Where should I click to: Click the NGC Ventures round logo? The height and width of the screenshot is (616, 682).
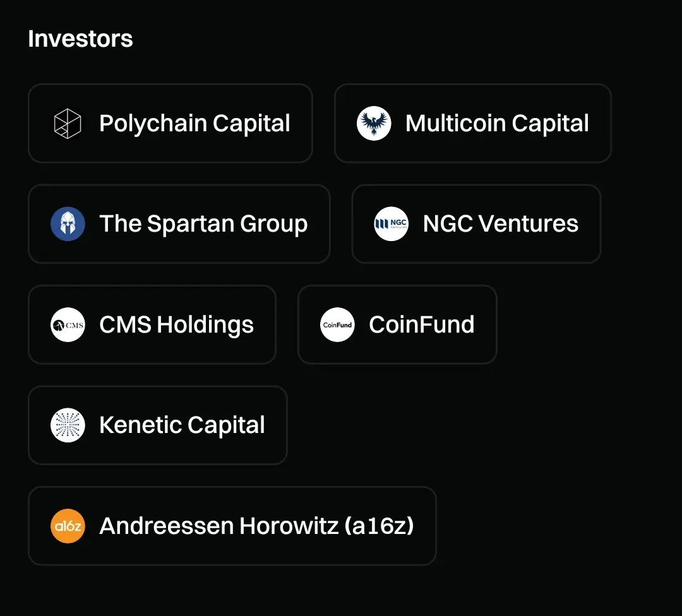(x=391, y=224)
